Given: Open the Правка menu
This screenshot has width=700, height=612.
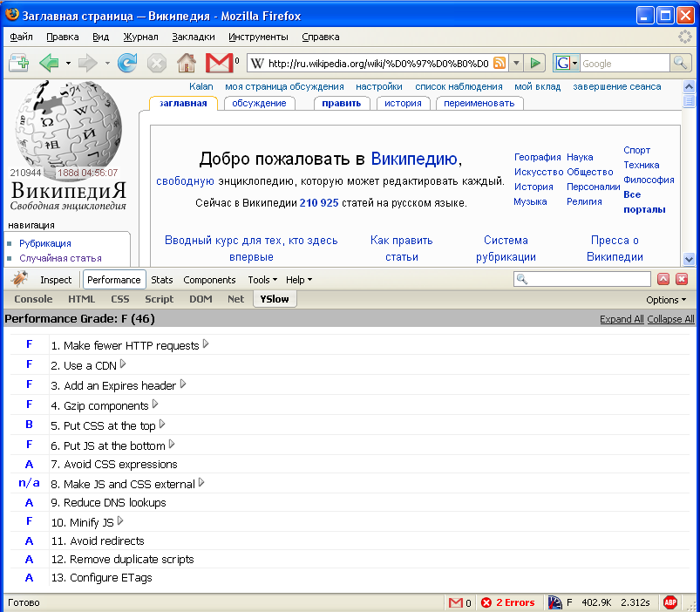Looking at the screenshot, I should (63, 37).
